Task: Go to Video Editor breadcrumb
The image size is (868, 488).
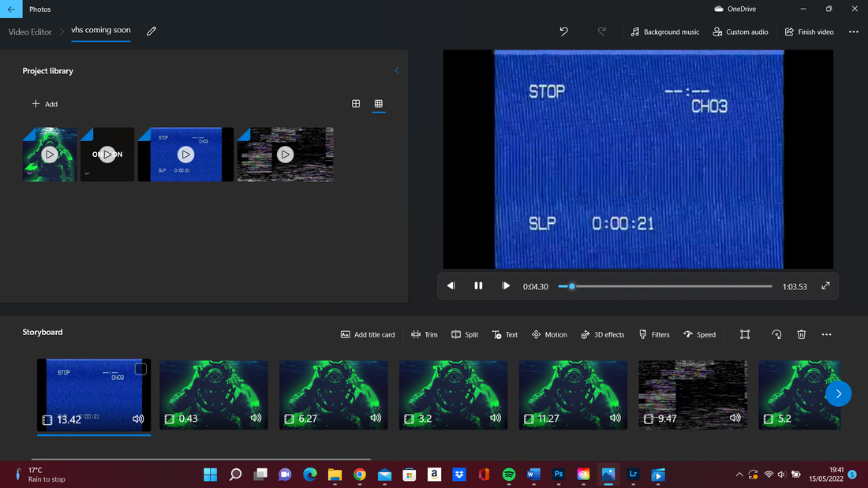Action: coord(30,32)
